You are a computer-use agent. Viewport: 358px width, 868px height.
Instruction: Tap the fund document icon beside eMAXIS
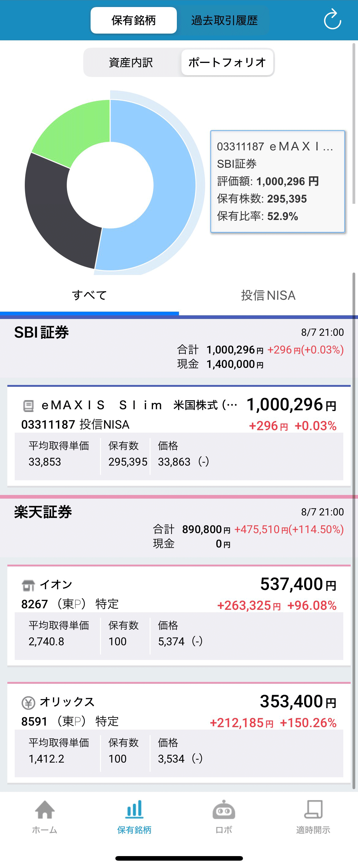28,405
